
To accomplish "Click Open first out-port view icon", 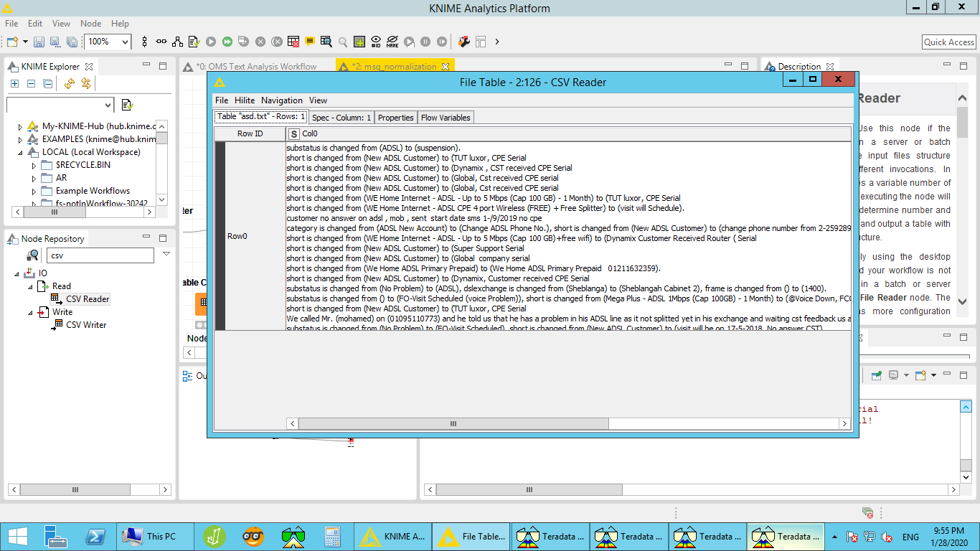I will 326,42.
